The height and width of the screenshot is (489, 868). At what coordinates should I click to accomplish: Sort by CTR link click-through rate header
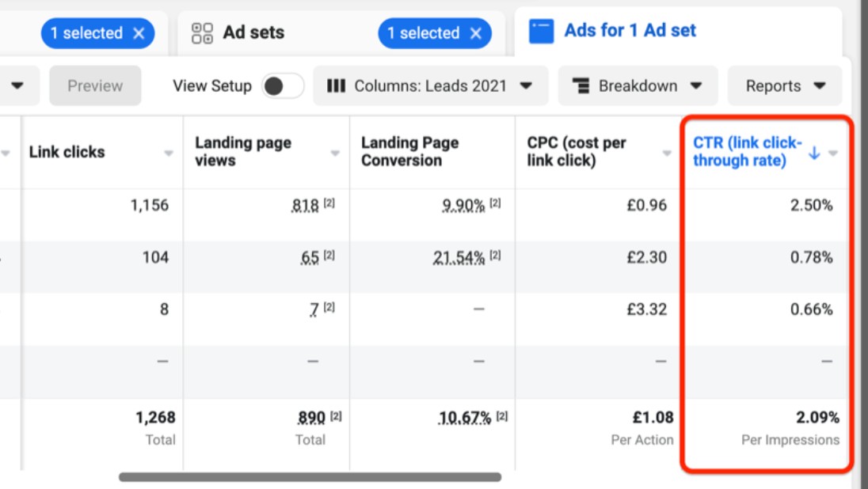click(x=747, y=152)
